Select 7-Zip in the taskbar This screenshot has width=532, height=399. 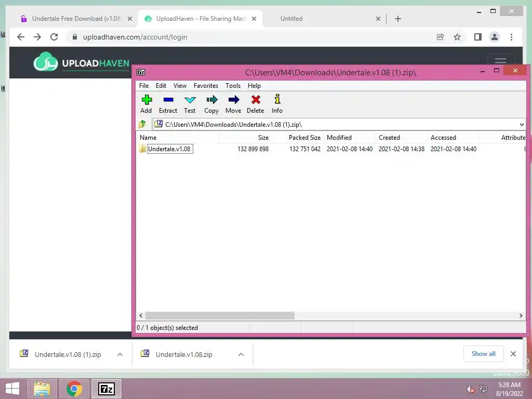point(106,389)
